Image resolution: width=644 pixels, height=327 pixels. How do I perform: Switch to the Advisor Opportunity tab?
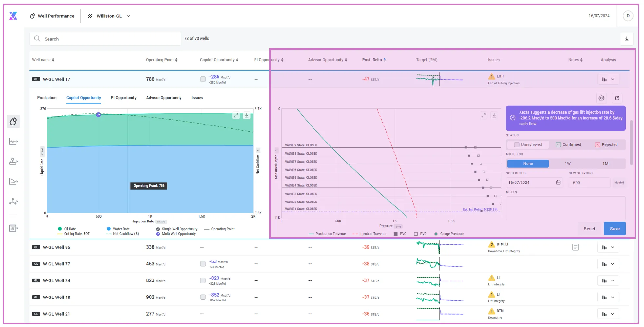(x=164, y=98)
